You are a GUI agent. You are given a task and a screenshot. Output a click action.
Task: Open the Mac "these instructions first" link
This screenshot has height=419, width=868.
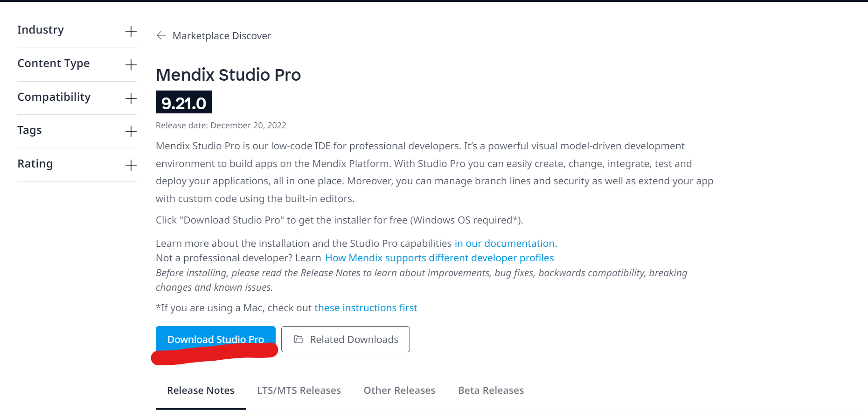click(366, 308)
